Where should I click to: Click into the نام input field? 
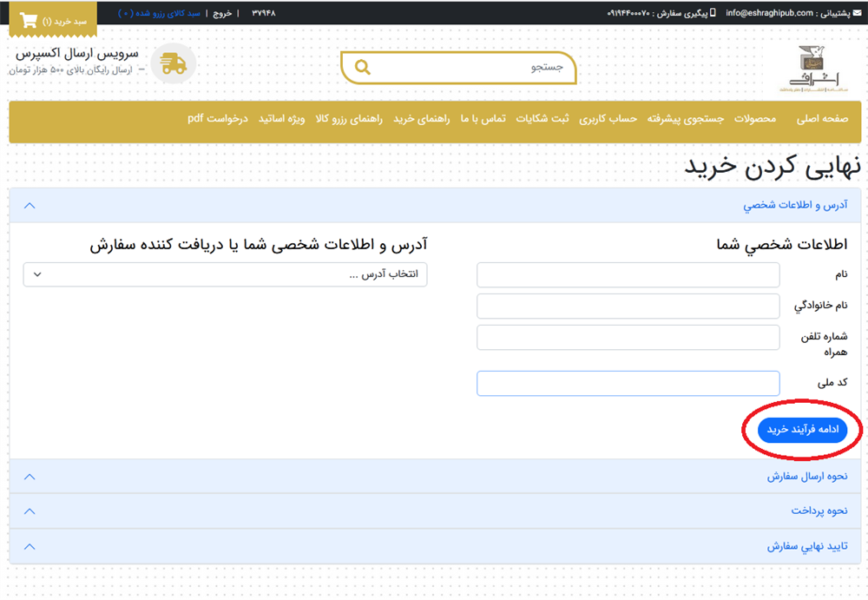[628, 274]
